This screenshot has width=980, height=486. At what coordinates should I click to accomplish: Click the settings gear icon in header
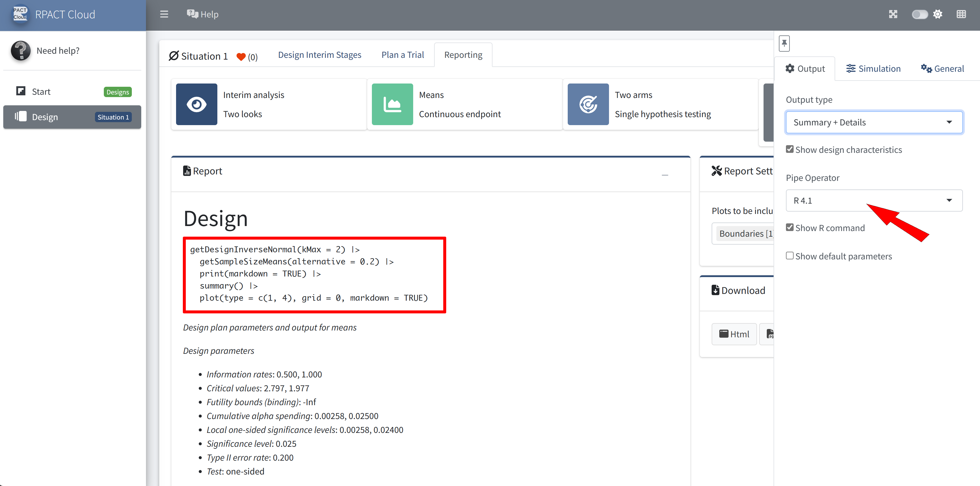938,14
